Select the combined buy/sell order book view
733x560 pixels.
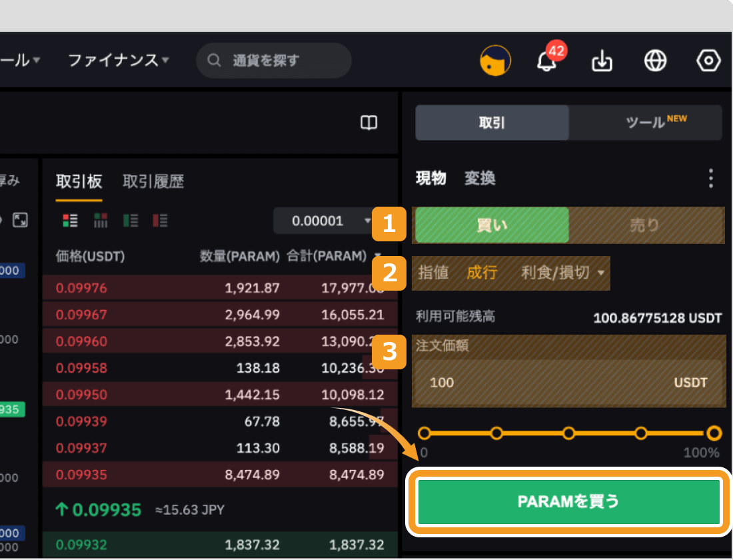coord(70,220)
